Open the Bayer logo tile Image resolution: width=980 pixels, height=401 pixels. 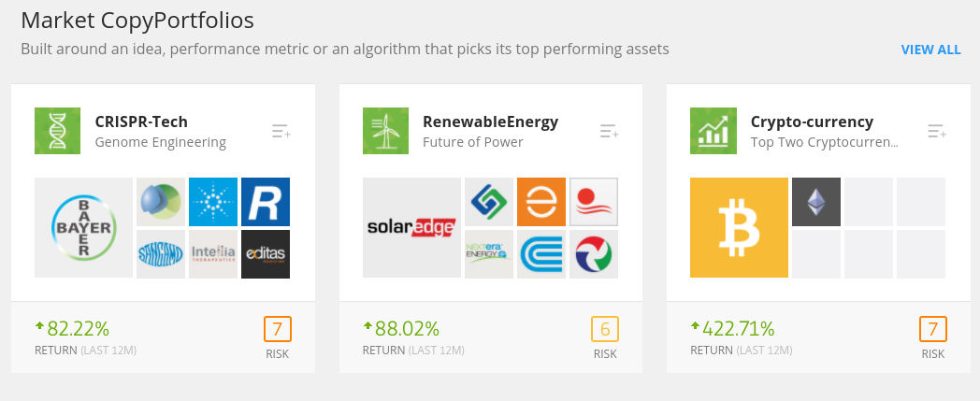pos(84,227)
